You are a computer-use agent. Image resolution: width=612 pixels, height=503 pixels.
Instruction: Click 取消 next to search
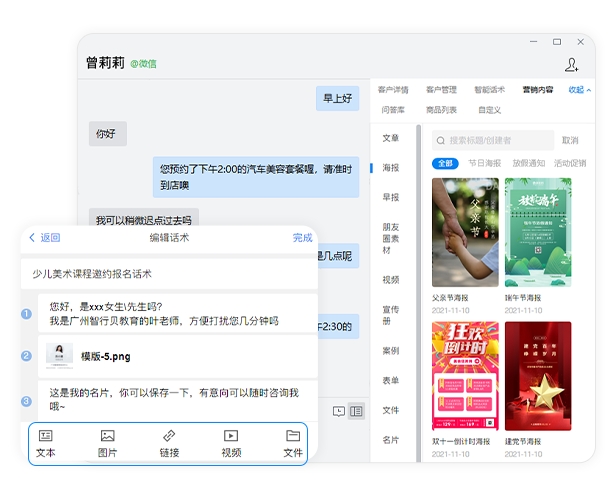[x=570, y=140]
